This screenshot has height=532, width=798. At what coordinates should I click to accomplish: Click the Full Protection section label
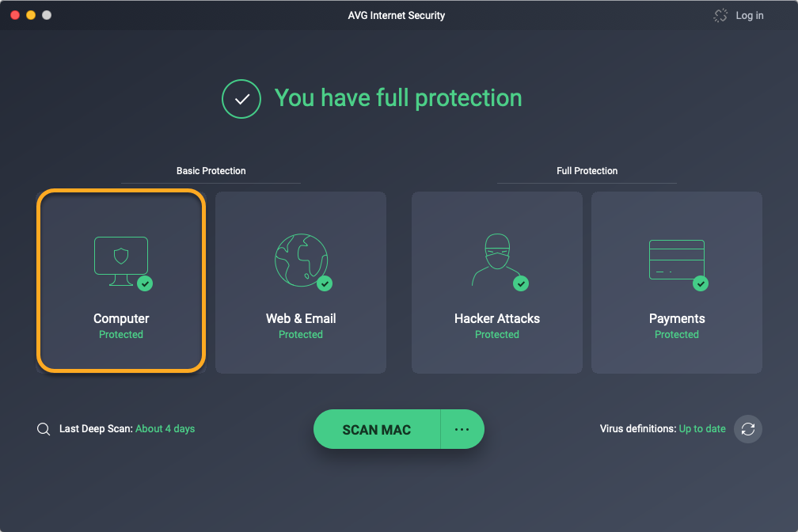(587, 171)
